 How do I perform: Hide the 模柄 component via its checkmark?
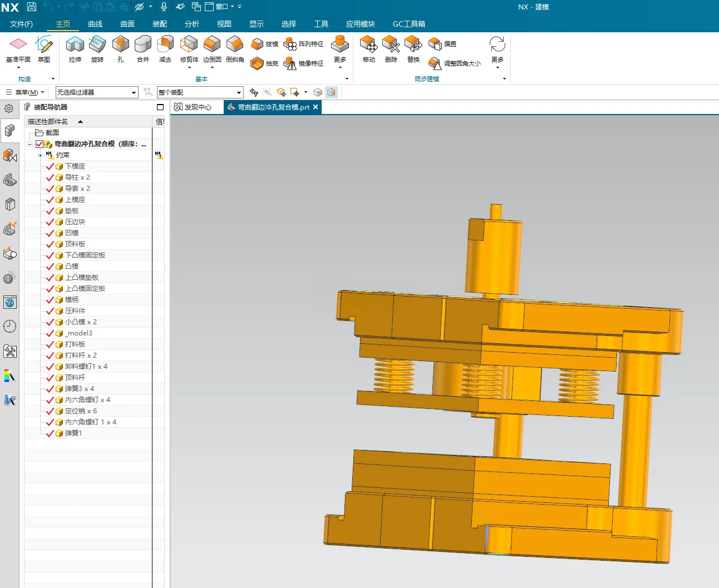[50, 300]
